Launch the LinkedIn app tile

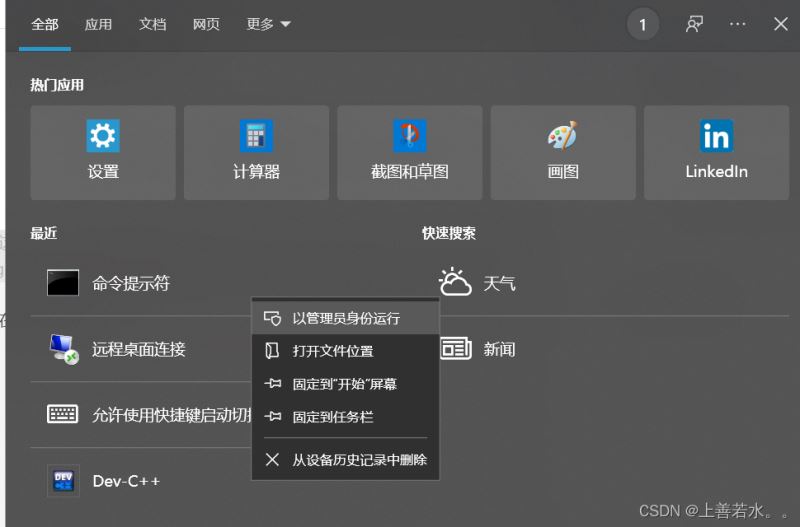pyautogui.click(x=716, y=152)
